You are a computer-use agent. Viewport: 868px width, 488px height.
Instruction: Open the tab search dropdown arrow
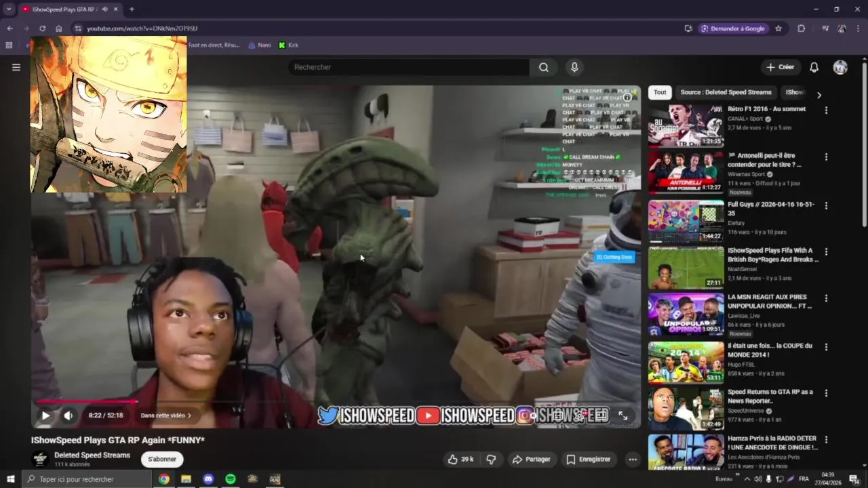[x=9, y=9]
